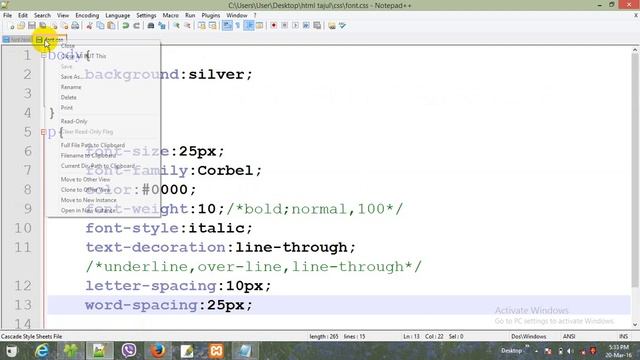Collapse the p rule fold marker

point(43,132)
